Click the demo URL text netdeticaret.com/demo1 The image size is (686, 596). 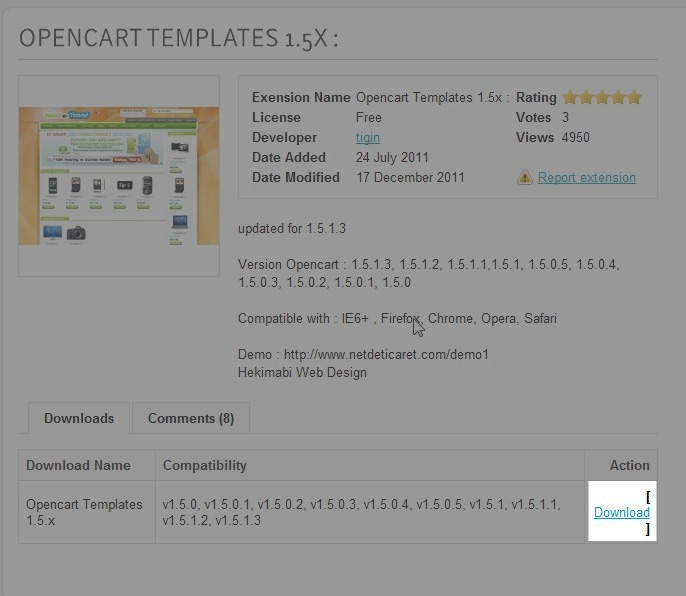coord(386,354)
